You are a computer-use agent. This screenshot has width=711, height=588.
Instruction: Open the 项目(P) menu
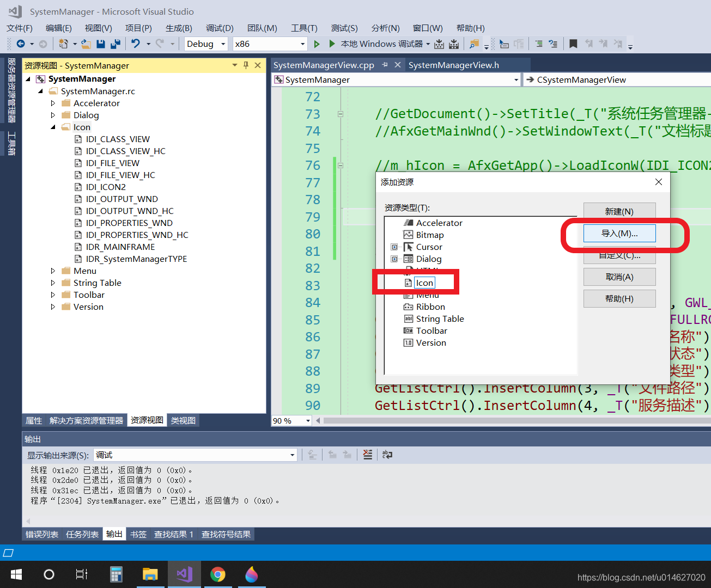click(138, 28)
